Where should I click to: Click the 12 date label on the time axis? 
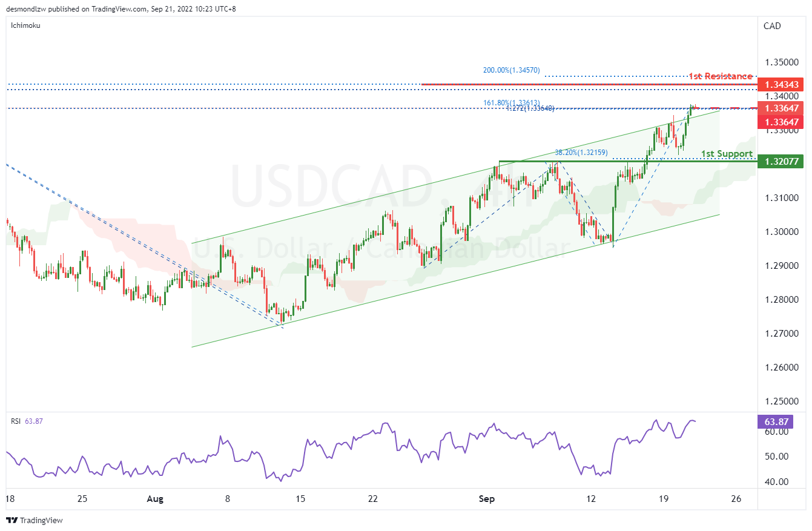point(591,499)
